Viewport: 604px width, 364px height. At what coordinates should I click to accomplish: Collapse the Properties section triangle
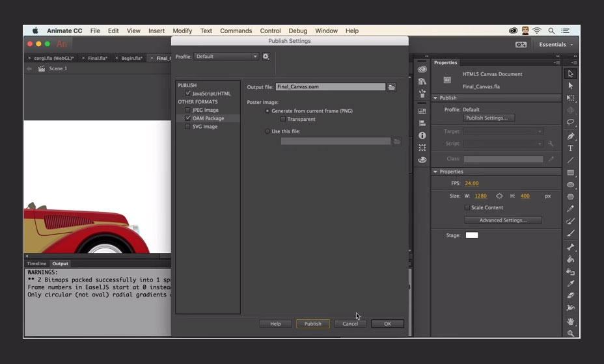coord(435,172)
